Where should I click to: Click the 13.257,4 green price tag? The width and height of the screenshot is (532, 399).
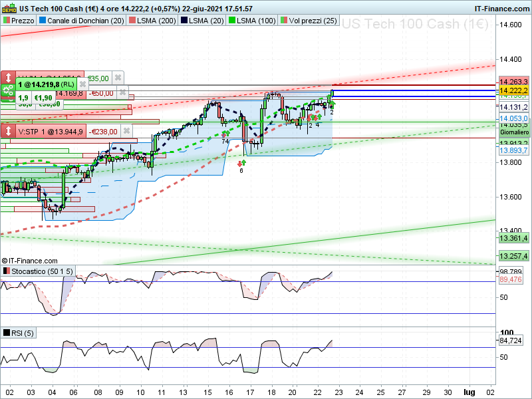(x=513, y=256)
